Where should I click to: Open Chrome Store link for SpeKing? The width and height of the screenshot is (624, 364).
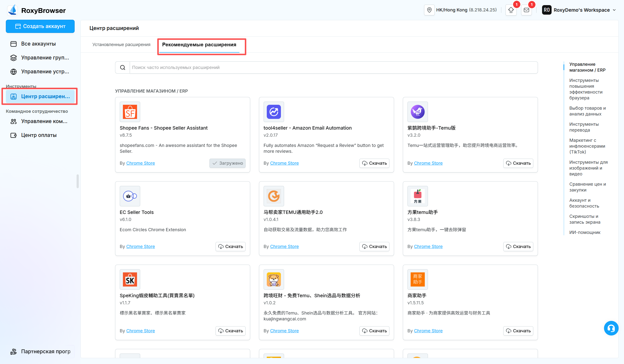(x=140, y=331)
